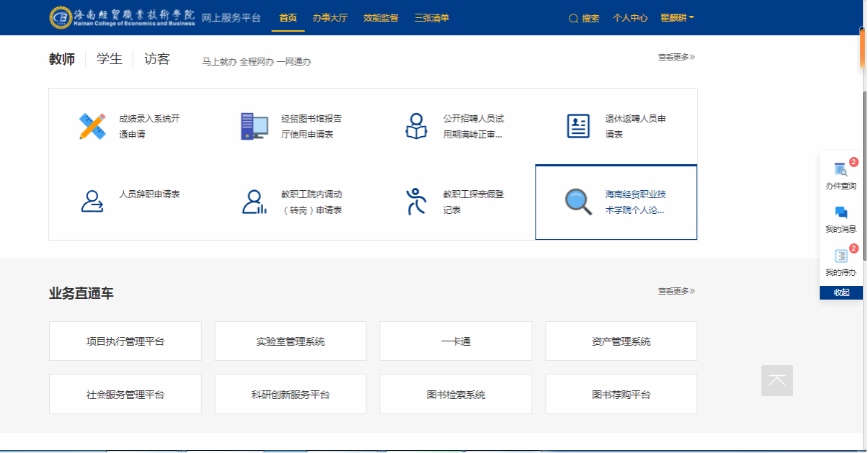Select the ID card icon for 退休返聘人员申请表
This screenshot has height=453, width=868.
[x=578, y=126]
